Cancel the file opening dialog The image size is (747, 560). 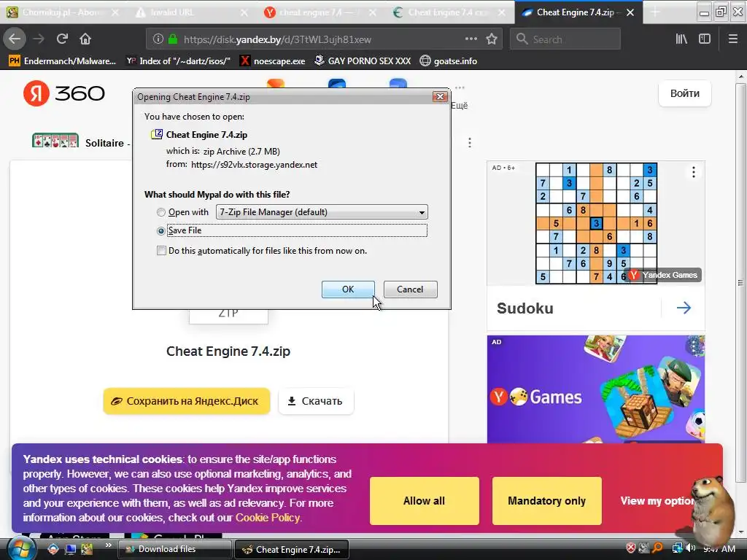[410, 289]
